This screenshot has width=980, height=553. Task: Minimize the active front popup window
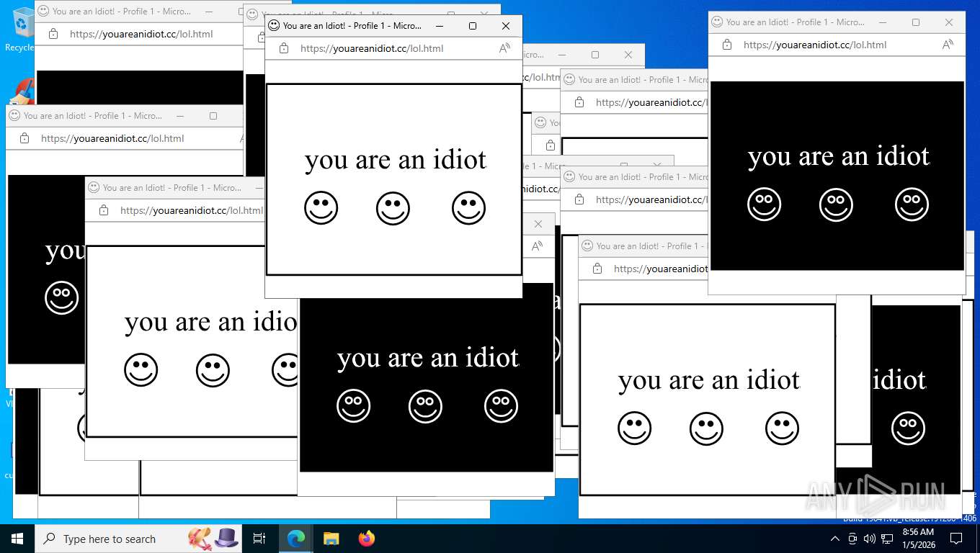(440, 25)
